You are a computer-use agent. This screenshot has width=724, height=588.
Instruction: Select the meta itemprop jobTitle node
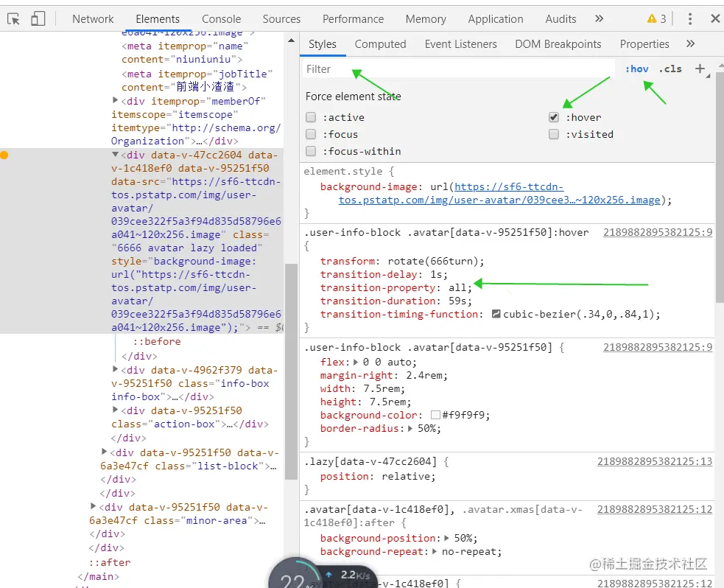pyautogui.click(x=197, y=80)
